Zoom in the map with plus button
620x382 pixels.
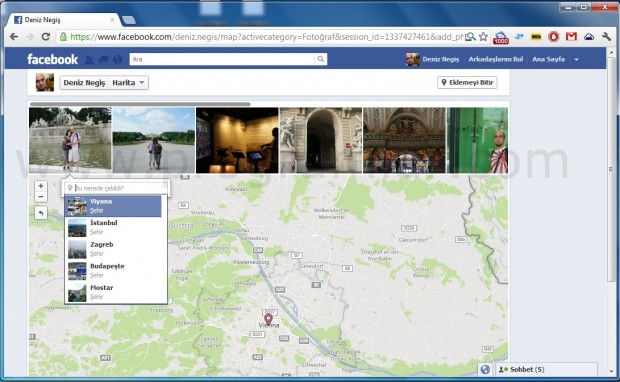(x=41, y=186)
